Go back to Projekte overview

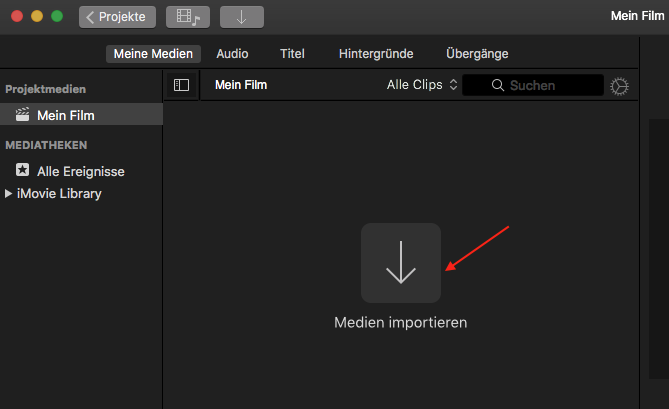tap(117, 17)
